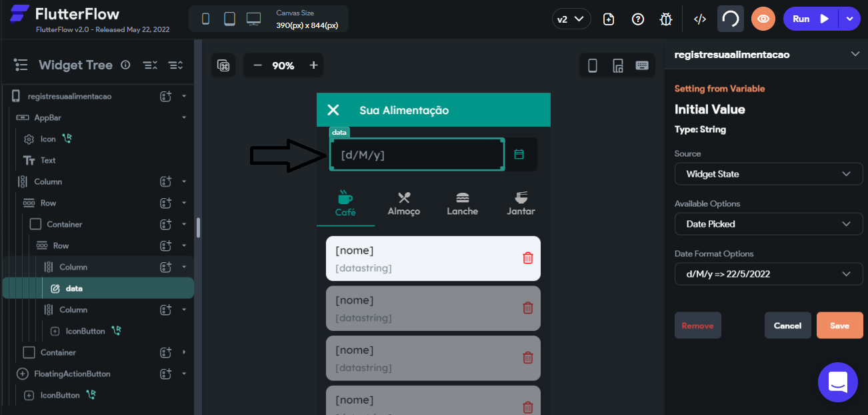Open the Date Format Options dropdown

coord(769,274)
